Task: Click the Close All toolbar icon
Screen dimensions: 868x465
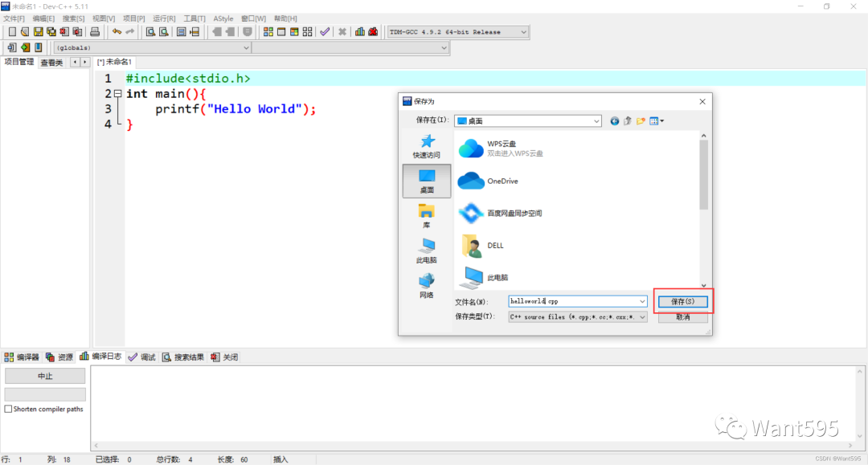Action: tap(78, 32)
